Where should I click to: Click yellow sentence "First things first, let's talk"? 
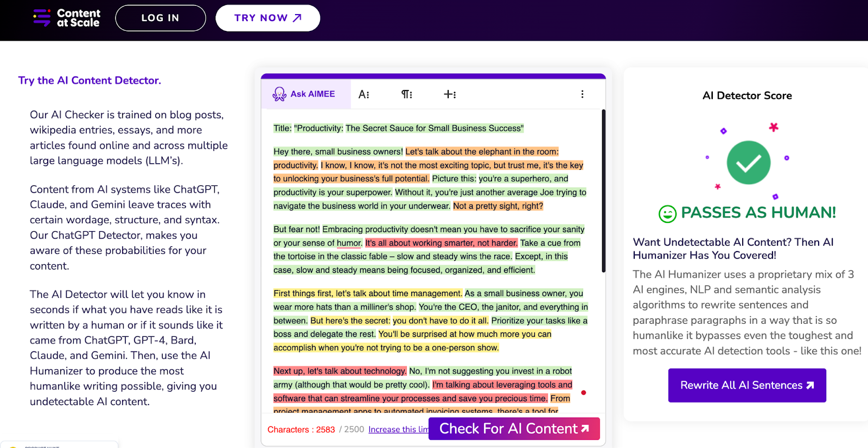click(368, 293)
